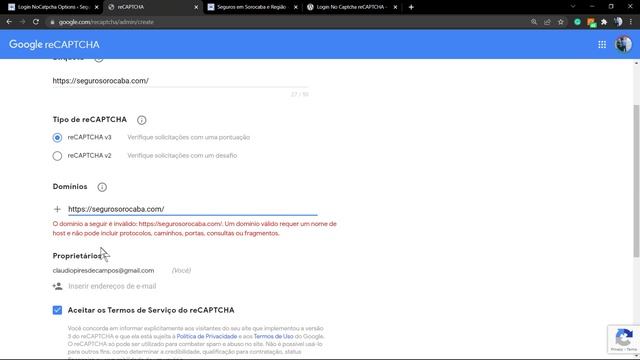Click the site lock icon in address bar
The width and height of the screenshot is (640, 360).
pos(52,22)
